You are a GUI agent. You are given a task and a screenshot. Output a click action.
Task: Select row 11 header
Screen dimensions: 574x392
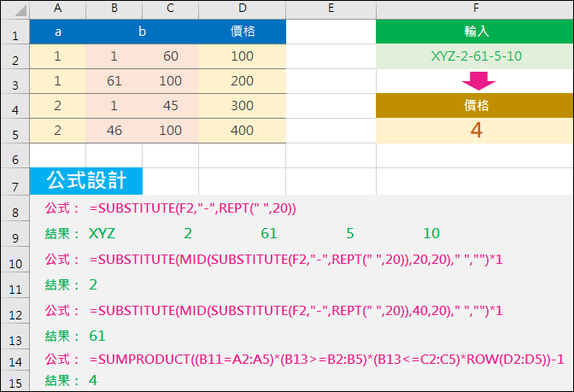(x=15, y=284)
